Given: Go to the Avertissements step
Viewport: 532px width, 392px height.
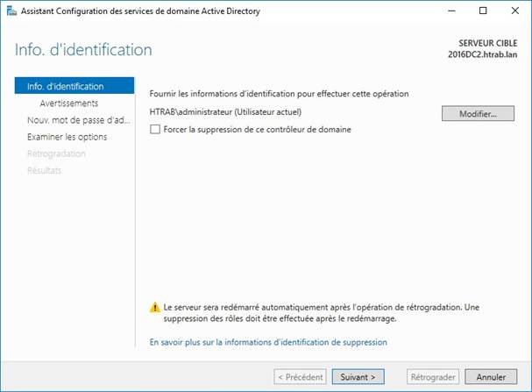Looking at the screenshot, I should coord(69,103).
